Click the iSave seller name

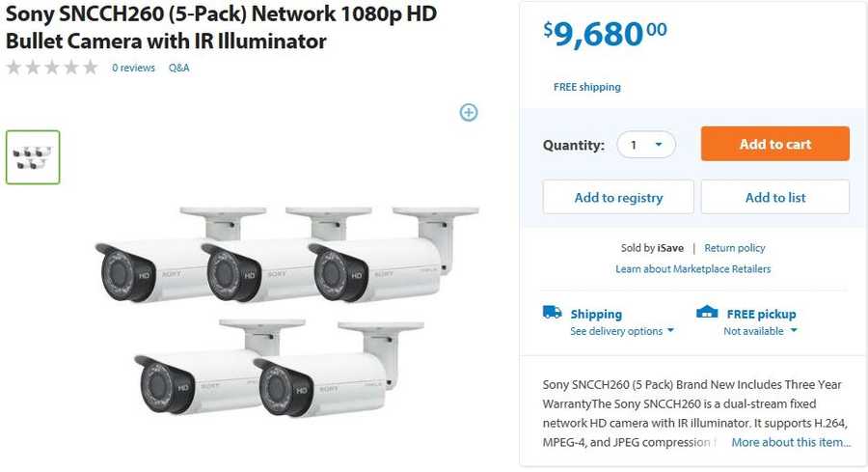[x=671, y=248]
